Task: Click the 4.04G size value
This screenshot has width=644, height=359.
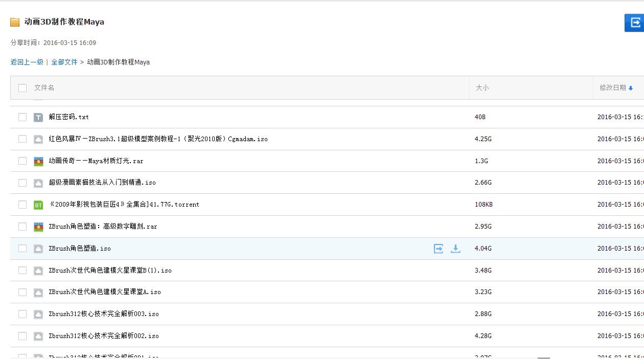Action: (x=483, y=249)
